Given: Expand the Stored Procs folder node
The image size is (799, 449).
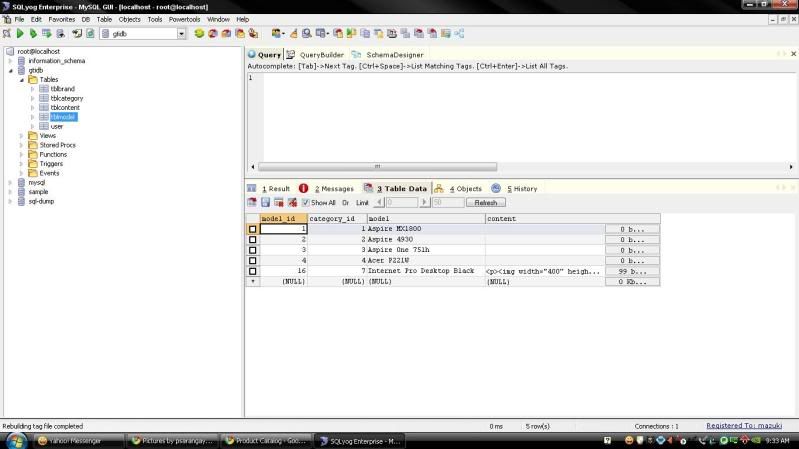Looking at the screenshot, I should [22, 145].
